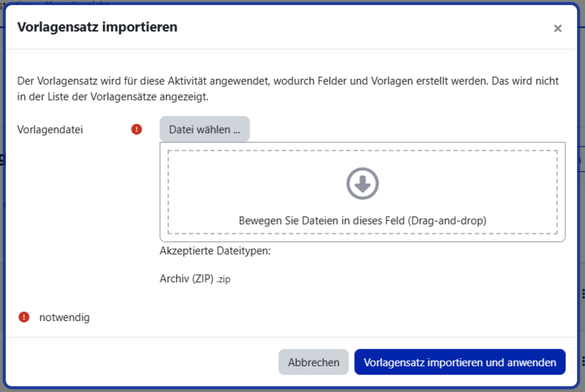Close the Vorlagensatz importieren dialog
Image resolution: width=585 pixels, height=392 pixels.
click(x=557, y=29)
